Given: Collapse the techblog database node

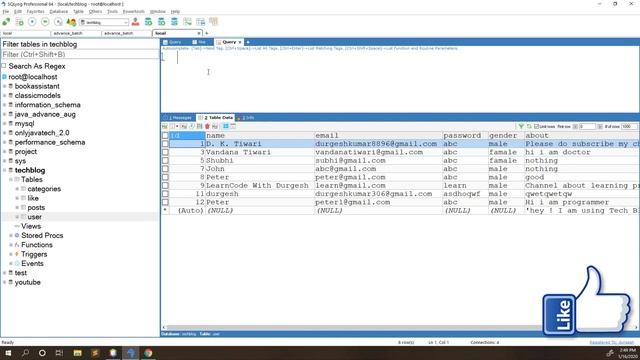Looking at the screenshot, I should [x=4, y=170].
